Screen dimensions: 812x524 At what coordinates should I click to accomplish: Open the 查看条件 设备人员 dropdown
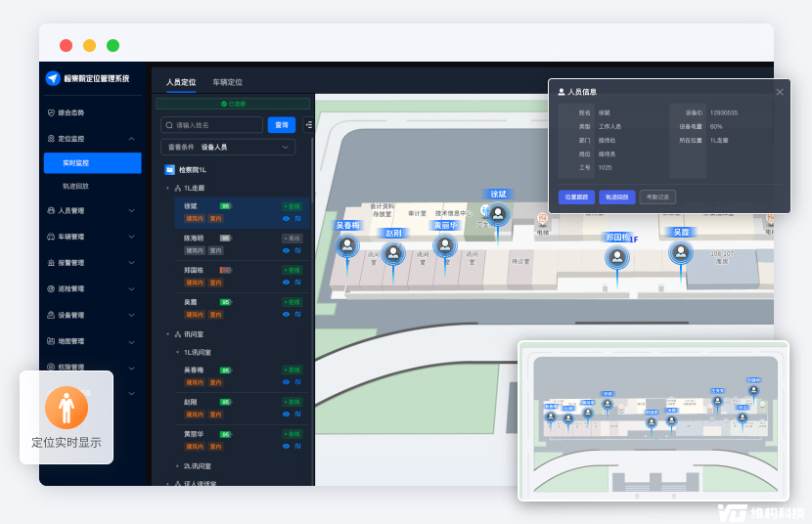[228, 147]
